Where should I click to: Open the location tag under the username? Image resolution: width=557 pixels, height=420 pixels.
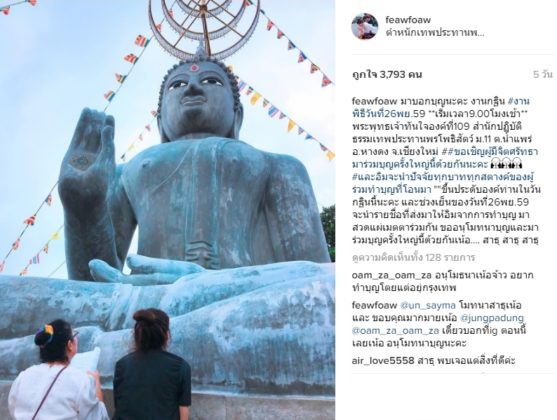435,33
